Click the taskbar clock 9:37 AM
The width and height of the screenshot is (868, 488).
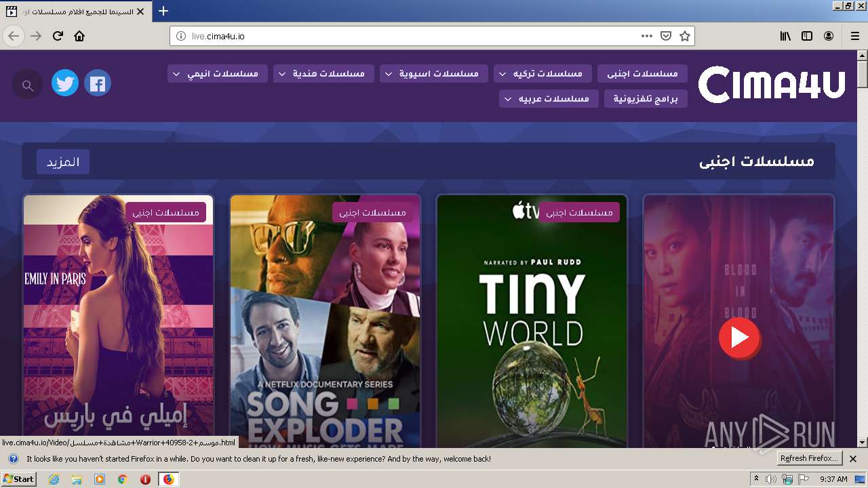point(833,479)
